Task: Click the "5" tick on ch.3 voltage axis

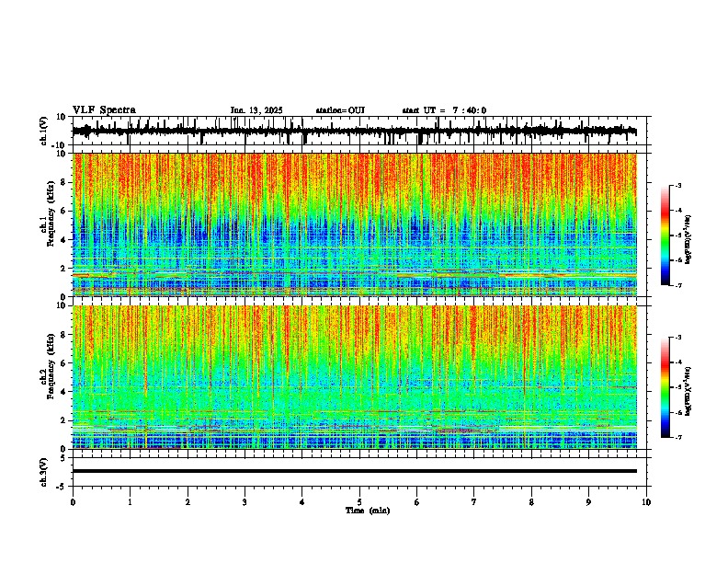Action: [x=64, y=458]
